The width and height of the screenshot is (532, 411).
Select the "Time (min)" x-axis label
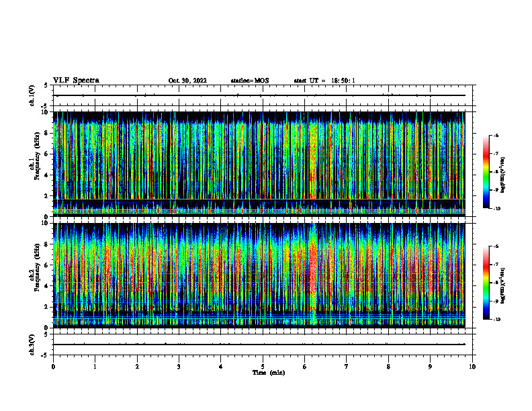[269, 373]
